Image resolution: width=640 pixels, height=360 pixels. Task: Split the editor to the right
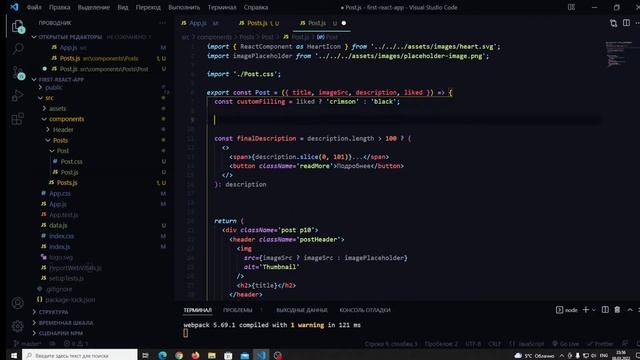[626, 23]
